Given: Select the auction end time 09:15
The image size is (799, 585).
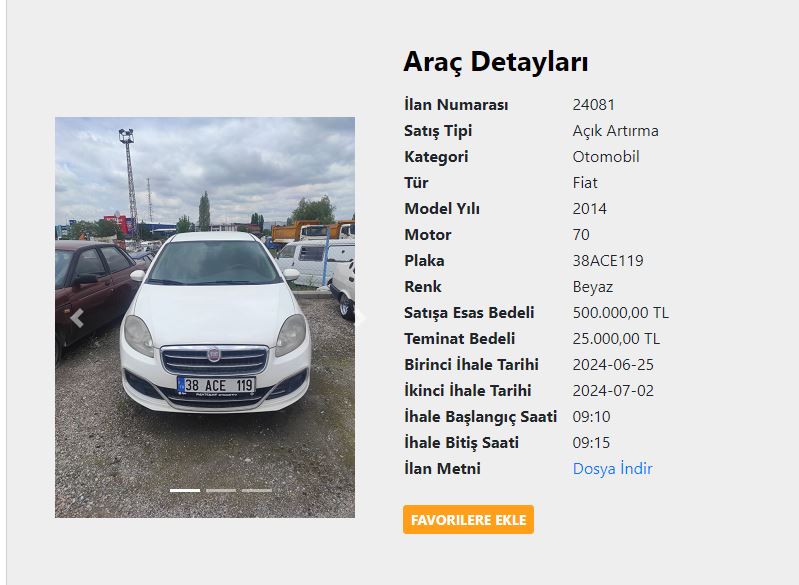Looking at the screenshot, I should coord(591,443).
